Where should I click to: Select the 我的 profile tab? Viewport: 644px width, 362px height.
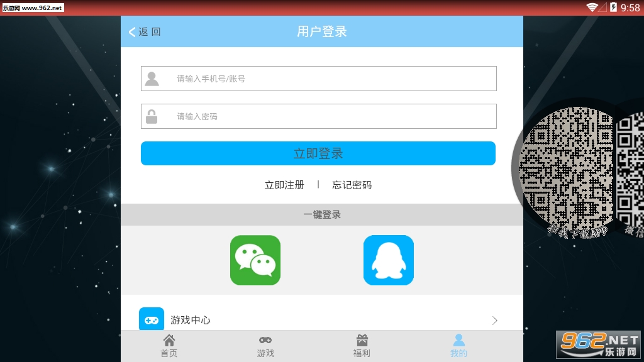[x=458, y=346]
